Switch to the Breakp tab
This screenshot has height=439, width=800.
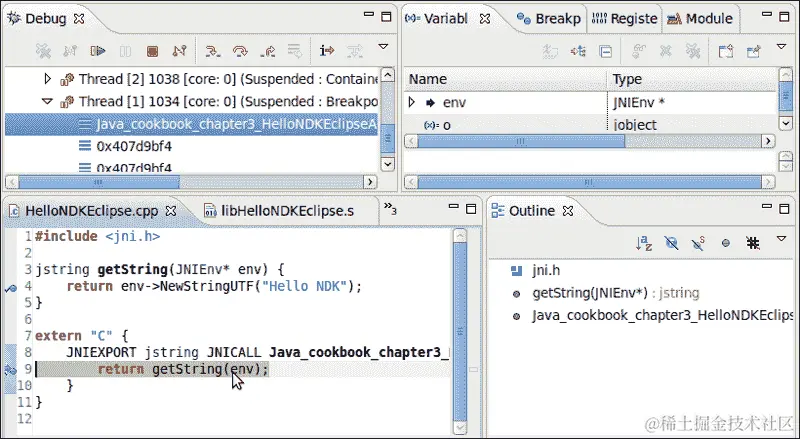click(549, 19)
